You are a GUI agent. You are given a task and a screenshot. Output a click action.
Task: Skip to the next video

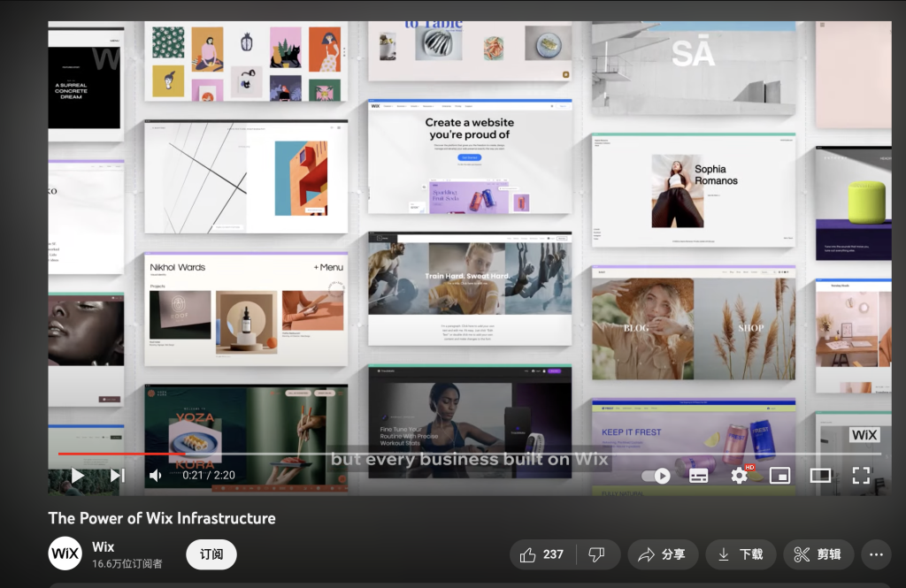pyautogui.click(x=118, y=476)
